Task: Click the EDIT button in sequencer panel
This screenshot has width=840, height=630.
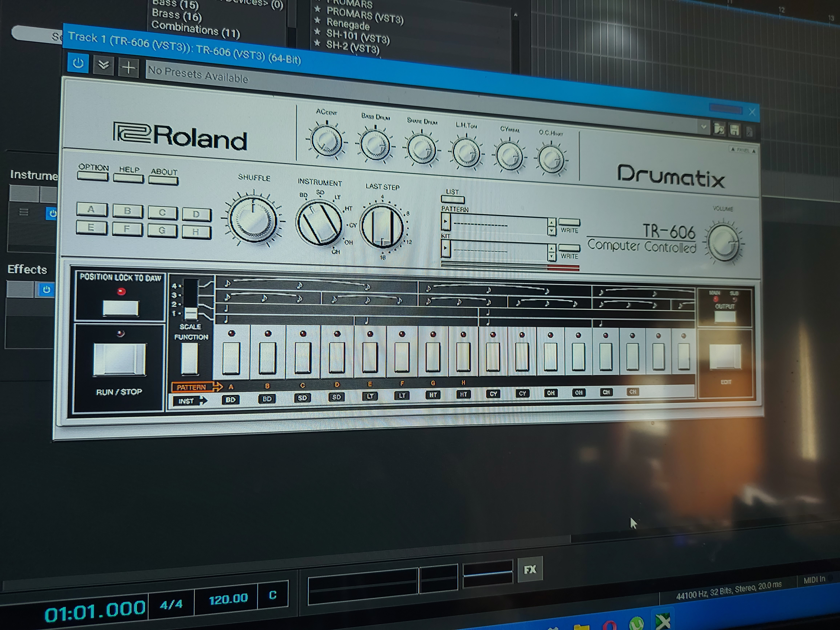Action: point(725,357)
